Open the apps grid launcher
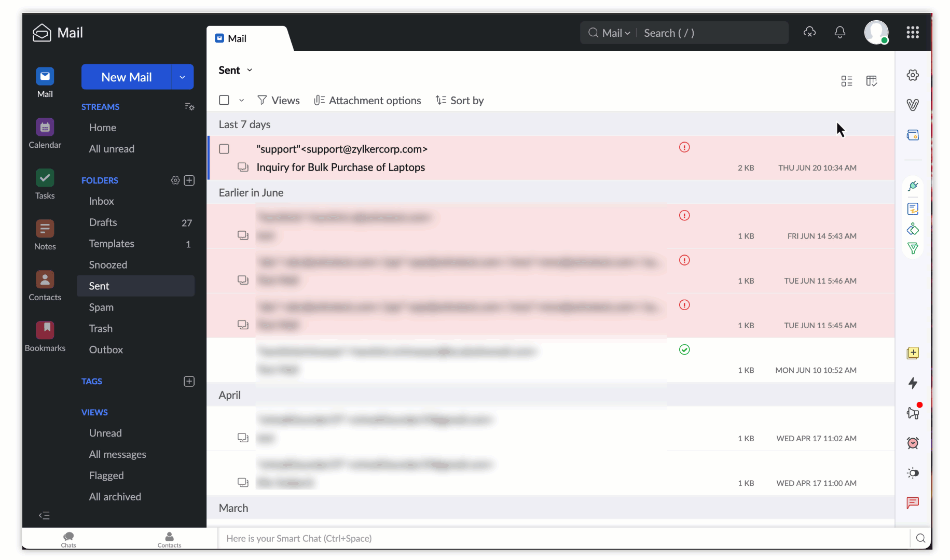This screenshot has width=950, height=560. (913, 32)
